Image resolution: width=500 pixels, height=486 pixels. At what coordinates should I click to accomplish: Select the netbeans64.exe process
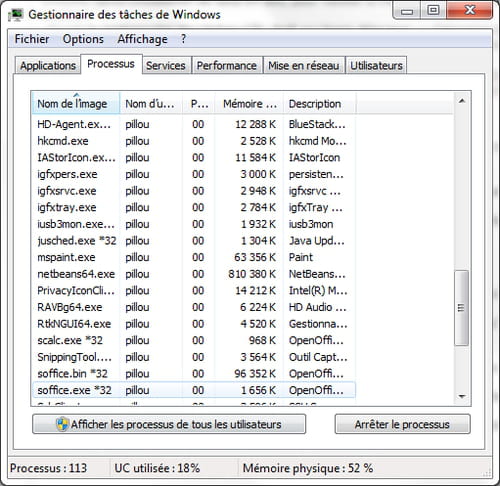coord(193,274)
